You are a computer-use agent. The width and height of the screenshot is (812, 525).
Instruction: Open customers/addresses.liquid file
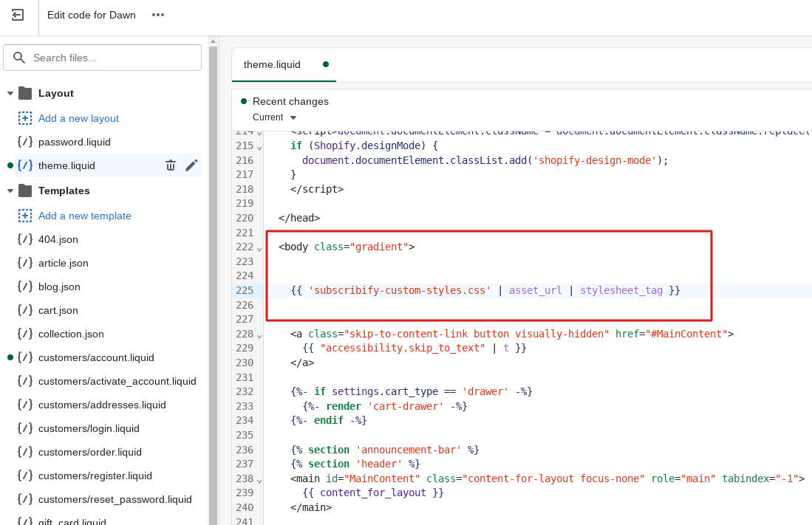coord(102,405)
